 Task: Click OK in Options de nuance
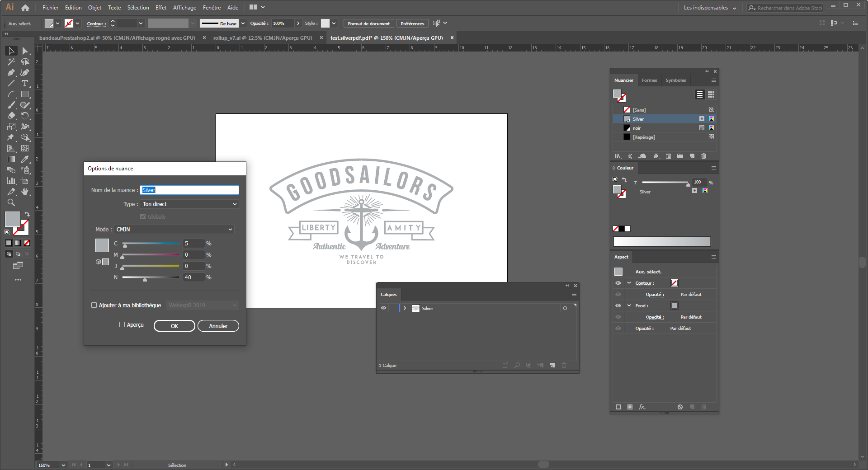[174, 326]
